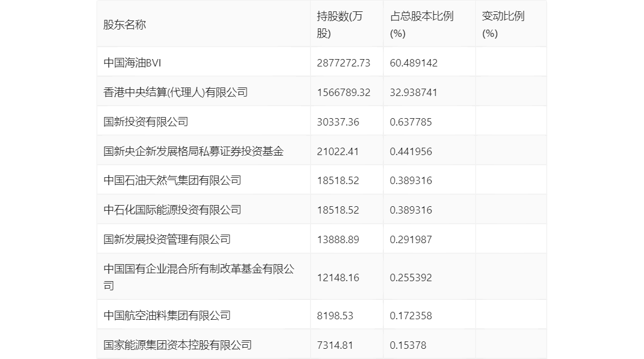Image resolution: width=644 pixels, height=359 pixels.
Task: Click the ratio value 0.172358
Action: (x=411, y=315)
